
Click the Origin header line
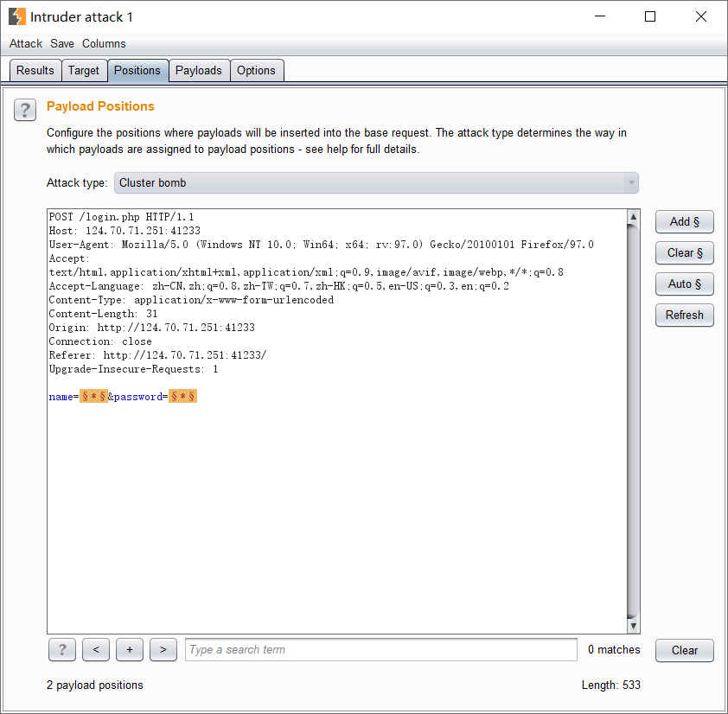point(152,328)
